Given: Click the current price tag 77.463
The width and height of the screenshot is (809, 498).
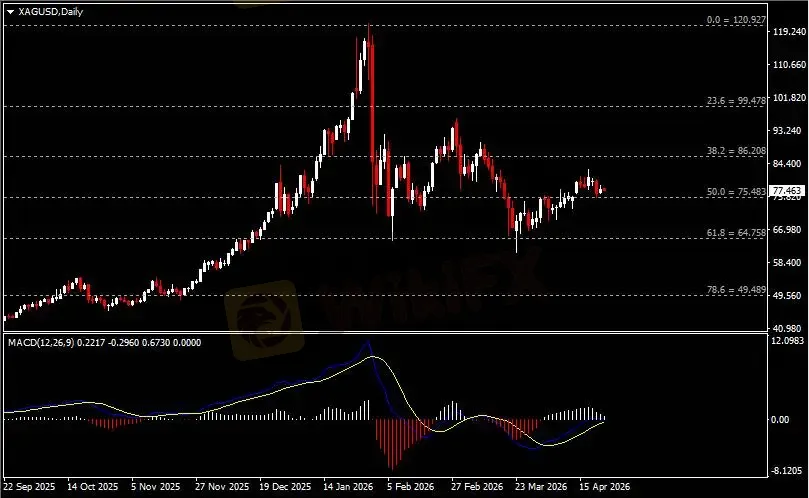Looking at the screenshot, I should [787, 191].
